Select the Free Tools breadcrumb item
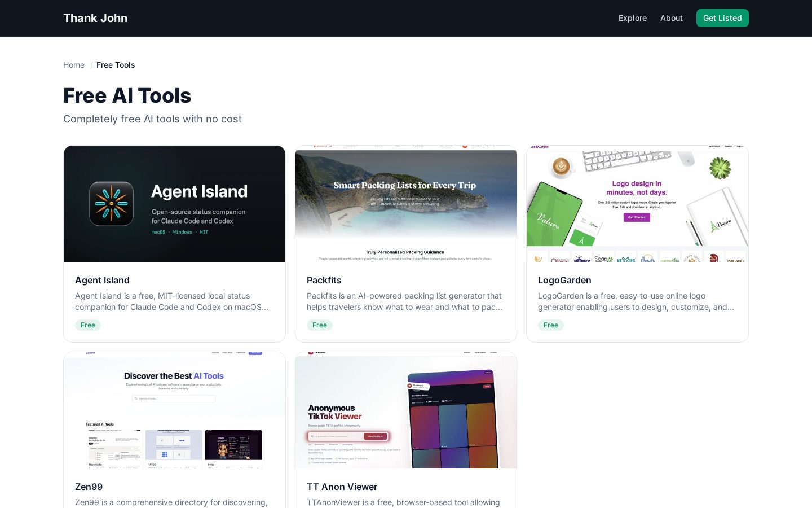812x508 pixels. (116, 65)
